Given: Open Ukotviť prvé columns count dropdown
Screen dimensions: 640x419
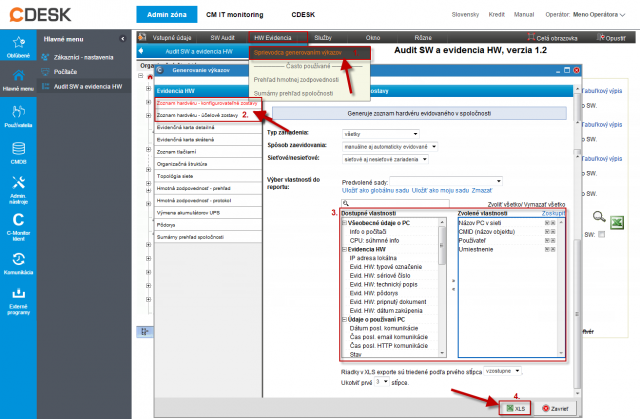Looking at the screenshot, I should (382, 381).
